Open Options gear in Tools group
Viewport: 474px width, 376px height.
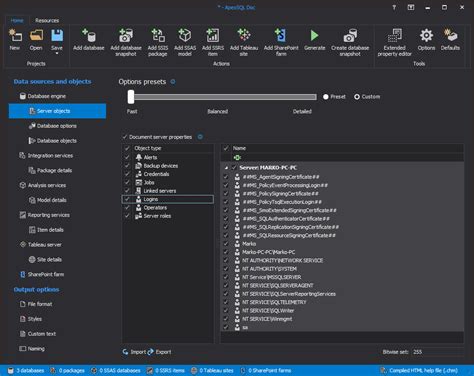426,35
